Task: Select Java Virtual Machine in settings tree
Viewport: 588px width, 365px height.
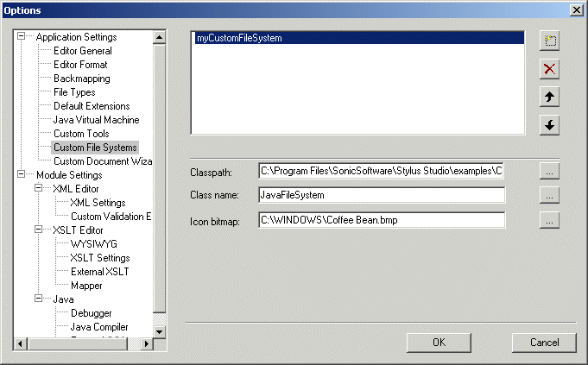Action: coord(96,120)
